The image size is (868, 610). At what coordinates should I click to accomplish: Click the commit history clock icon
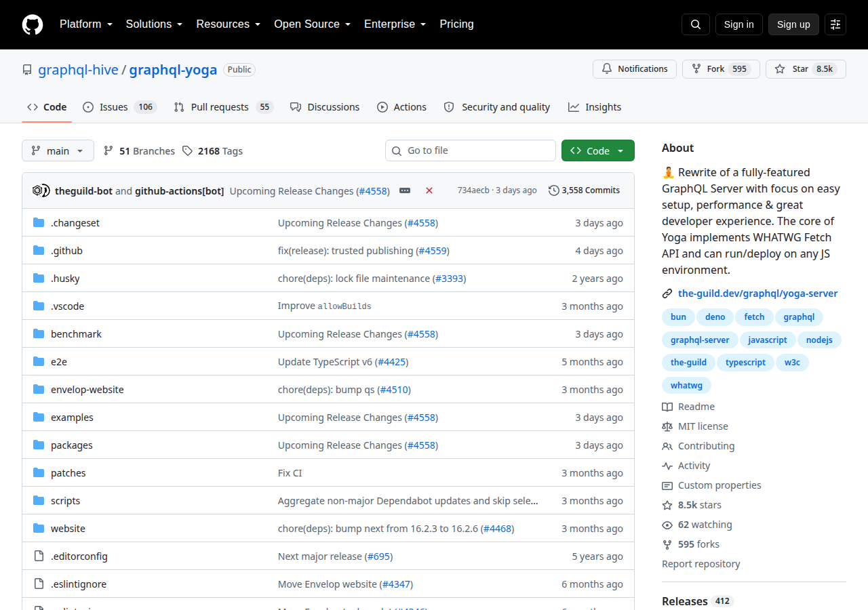[554, 190]
